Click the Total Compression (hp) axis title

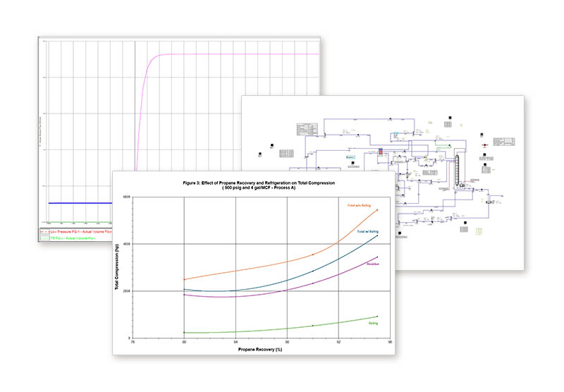117,267
